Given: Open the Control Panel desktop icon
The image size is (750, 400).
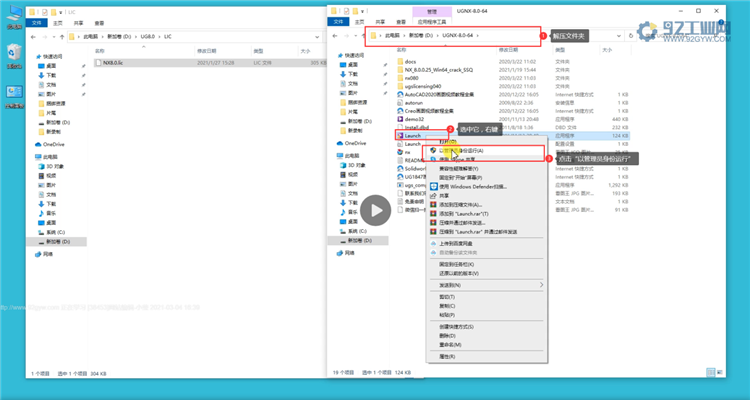Looking at the screenshot, I should pos(14,97).
